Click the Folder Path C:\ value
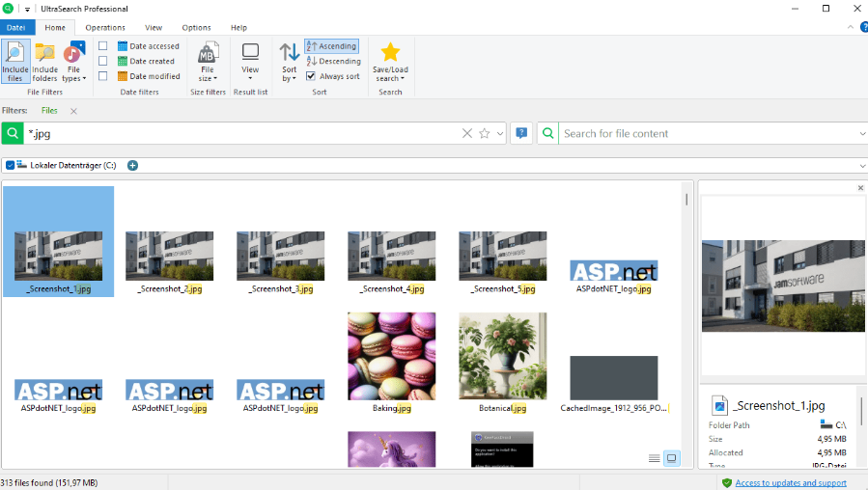Image resolution: width=868 pixels, height=490 pixels. point(833,424)
